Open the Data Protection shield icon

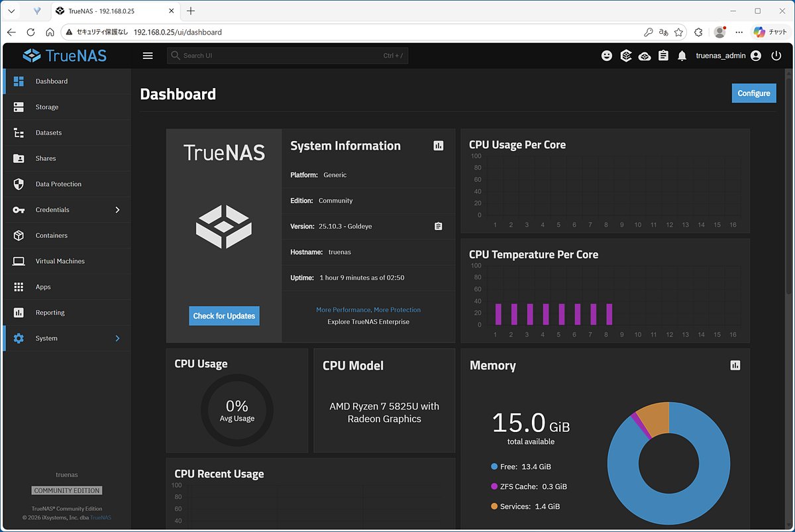tap(19, 184)
